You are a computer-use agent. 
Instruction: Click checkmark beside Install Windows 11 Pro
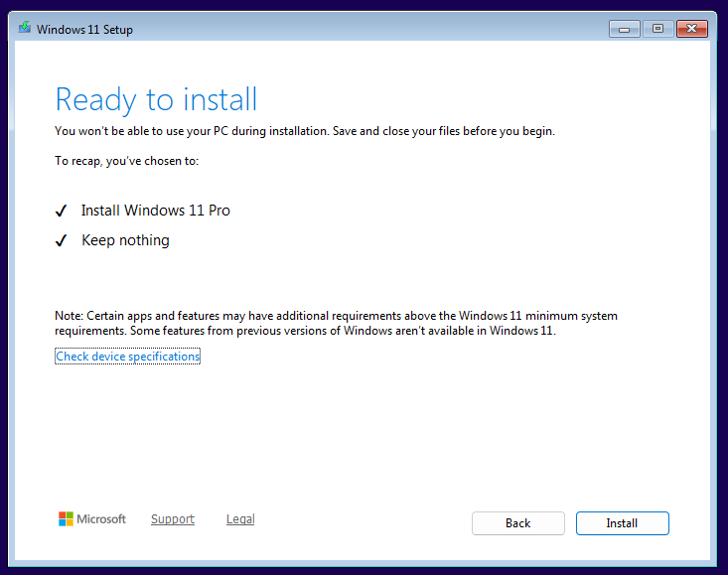62,212
